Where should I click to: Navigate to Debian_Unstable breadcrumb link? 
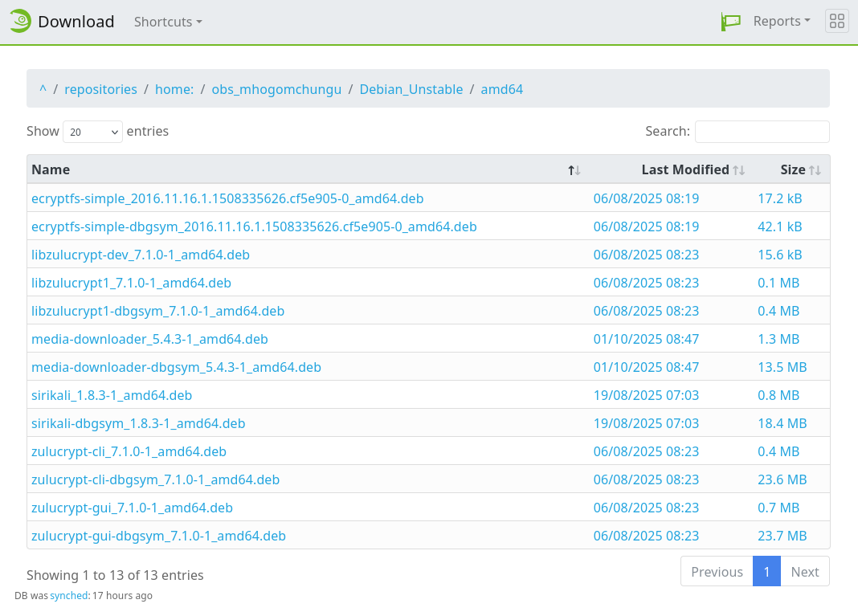click(411, 89)
